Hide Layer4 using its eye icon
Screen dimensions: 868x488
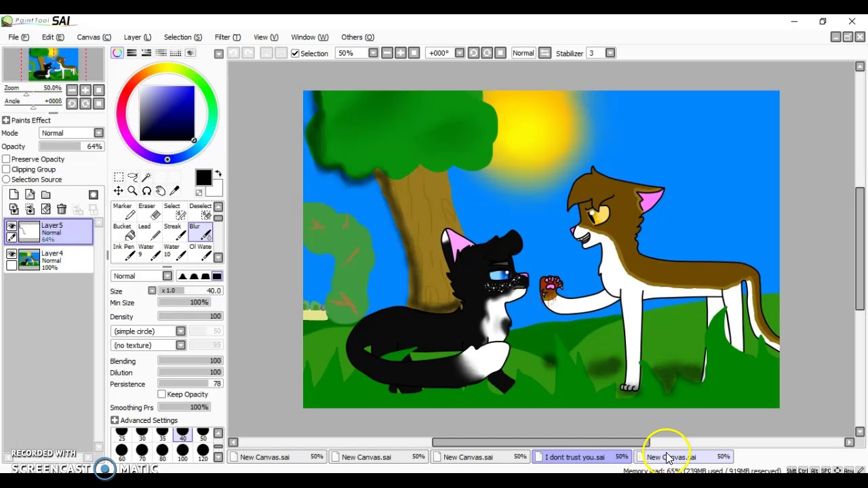12,253
